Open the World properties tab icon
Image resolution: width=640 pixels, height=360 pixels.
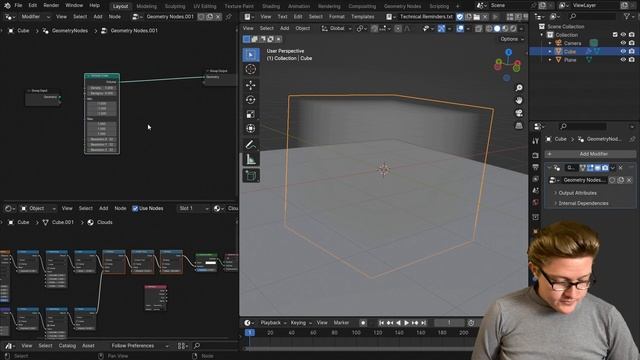pyautogui.click(x=536, y=202)
